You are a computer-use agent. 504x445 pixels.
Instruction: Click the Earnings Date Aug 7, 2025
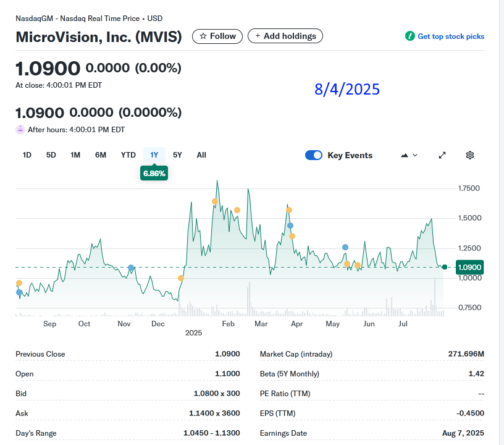tap(463, 433)
